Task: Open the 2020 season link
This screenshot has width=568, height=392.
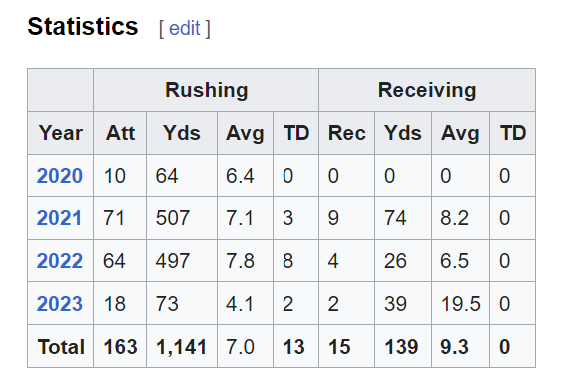Action: [60, 176]
